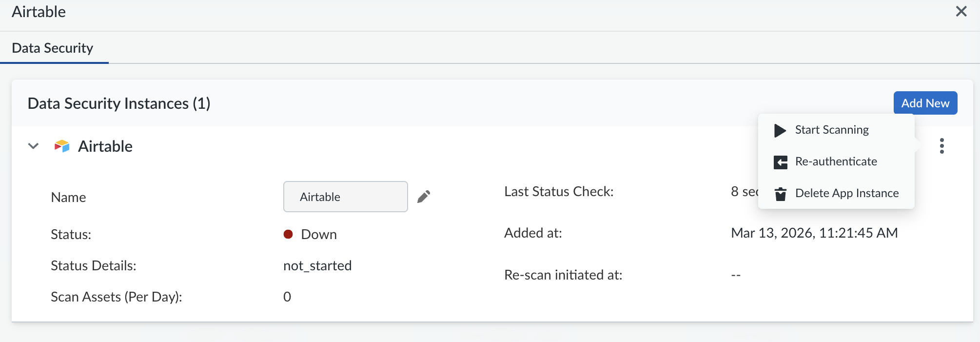Click the play icon beside Start Scanning
Screen dimensions: 980x342
click(780, 130)
